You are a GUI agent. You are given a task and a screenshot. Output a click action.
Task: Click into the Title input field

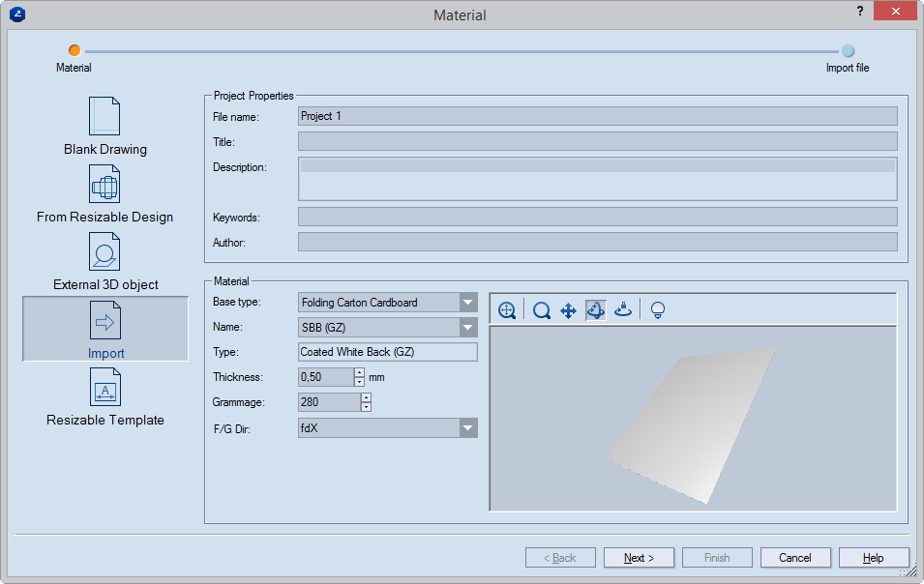coord(597,142)
